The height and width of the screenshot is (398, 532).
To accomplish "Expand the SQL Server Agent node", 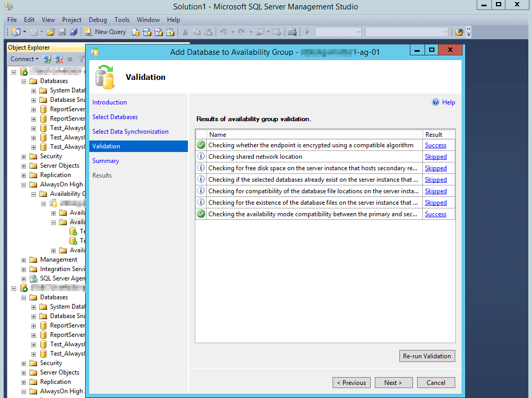I will (23, 279).
